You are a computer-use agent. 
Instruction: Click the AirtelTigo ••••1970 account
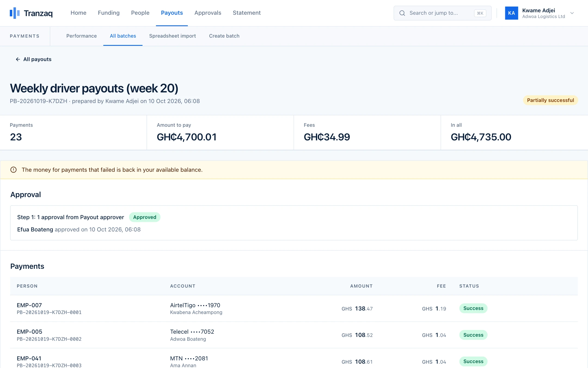[195, 305]
